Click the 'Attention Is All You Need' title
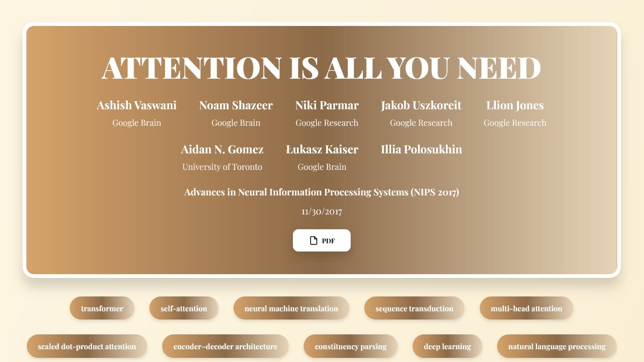 tap(321, 68)
